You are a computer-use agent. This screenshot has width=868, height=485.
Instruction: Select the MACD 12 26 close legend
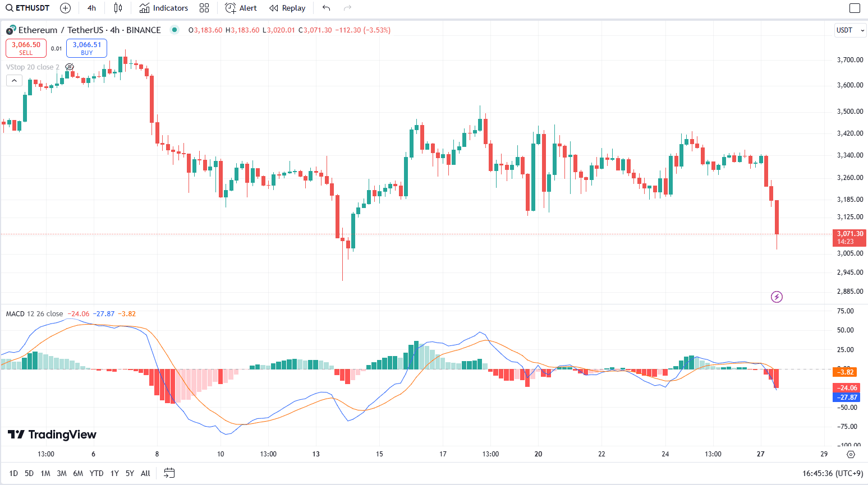(34, 314)
